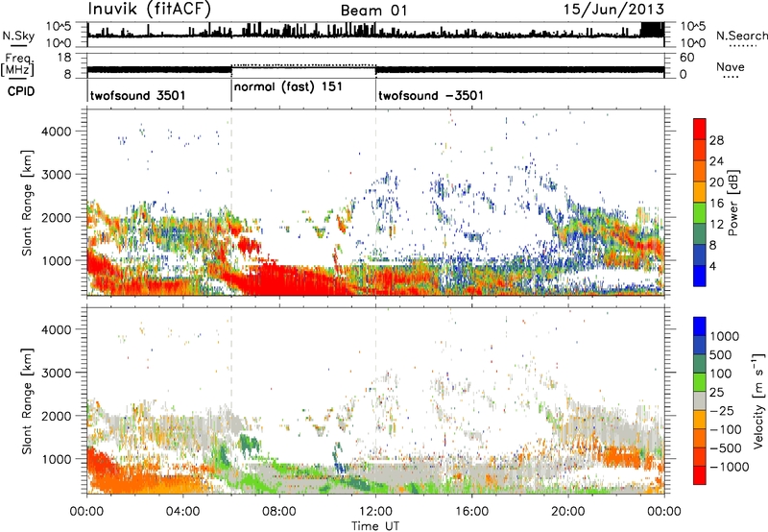Select the 'twofsound 3501' CPID label
Viewport: 768px width, 532px height.
coord(137,95)
